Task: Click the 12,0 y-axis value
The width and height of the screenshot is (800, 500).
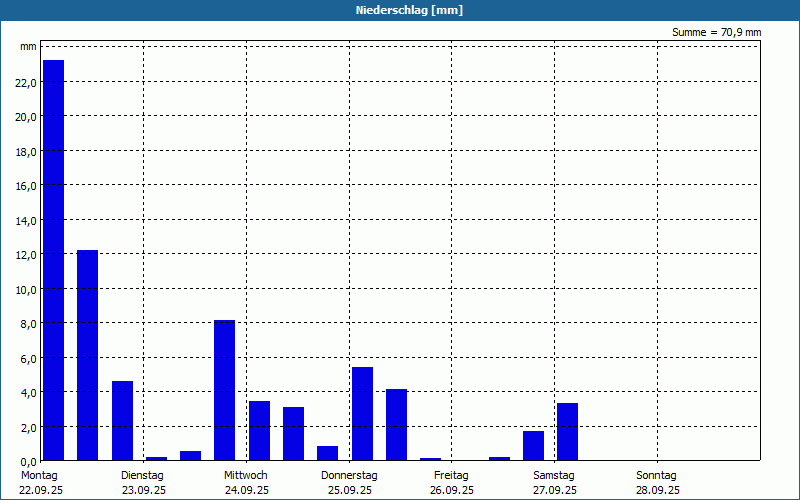Action: pos(26,255)
